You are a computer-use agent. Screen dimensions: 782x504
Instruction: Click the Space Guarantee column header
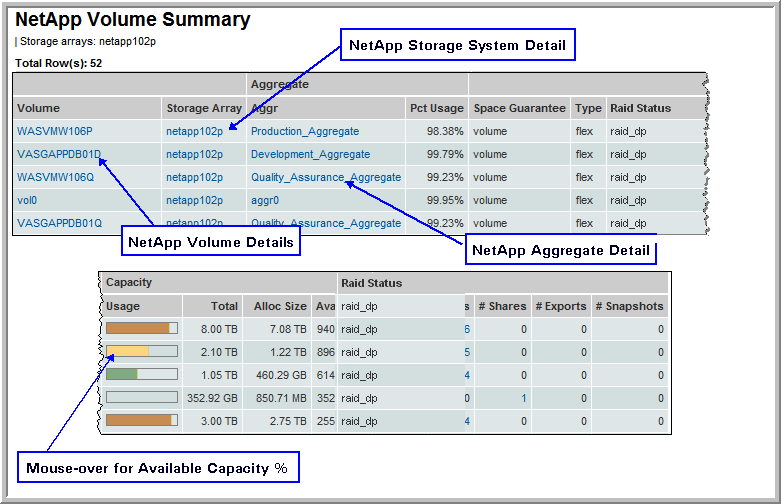pos(519,108)
